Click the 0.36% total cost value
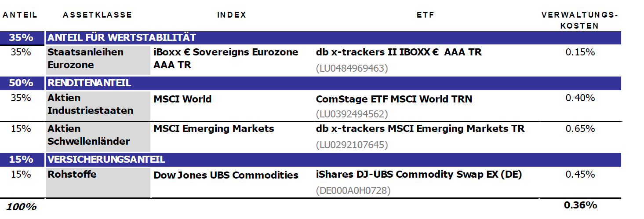644x219 pixels. click(580, 205)
